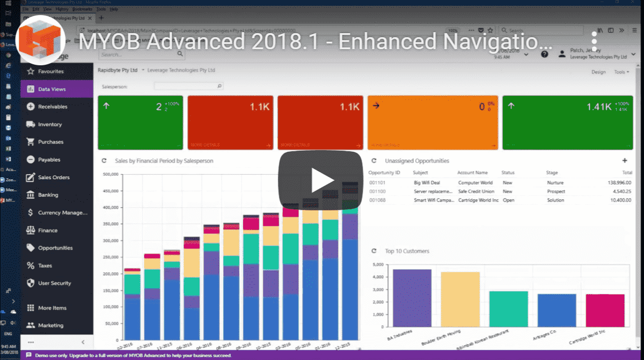This screenshot has width=644, height=360.
Task: Select the 'Big Wifi Deal' subject cell
Action: coord(426,183)
